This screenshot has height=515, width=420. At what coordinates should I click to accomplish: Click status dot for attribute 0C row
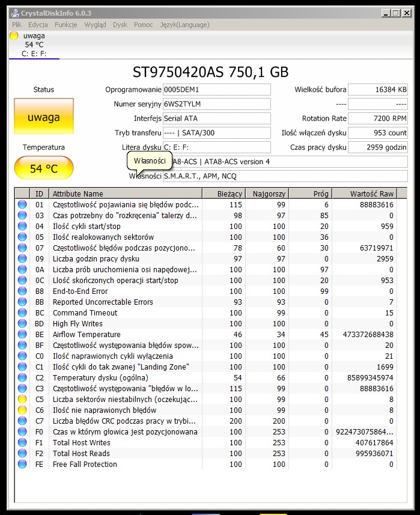(x=22, y=281)
